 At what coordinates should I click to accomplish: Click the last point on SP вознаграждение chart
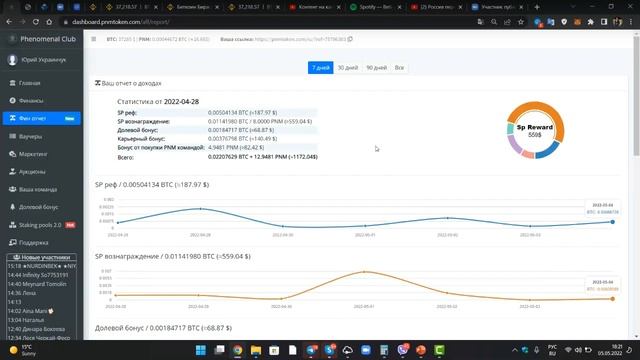tap(613, 299)
